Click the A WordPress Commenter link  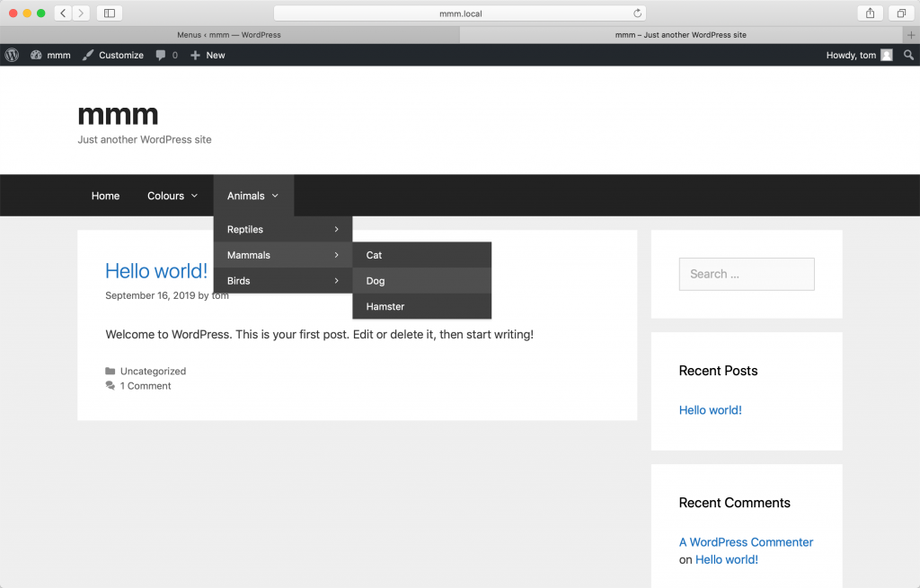[x=746, y=542]
